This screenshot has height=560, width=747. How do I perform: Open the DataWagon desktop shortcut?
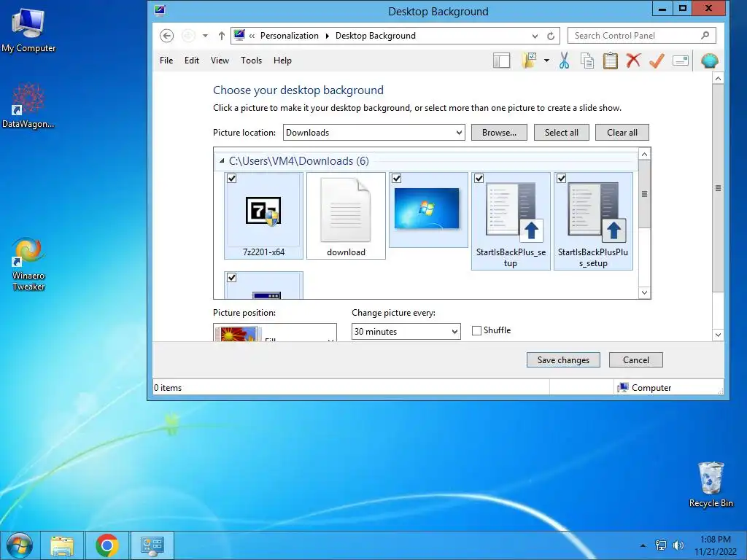pyautogui.click(x=28, y=106)
